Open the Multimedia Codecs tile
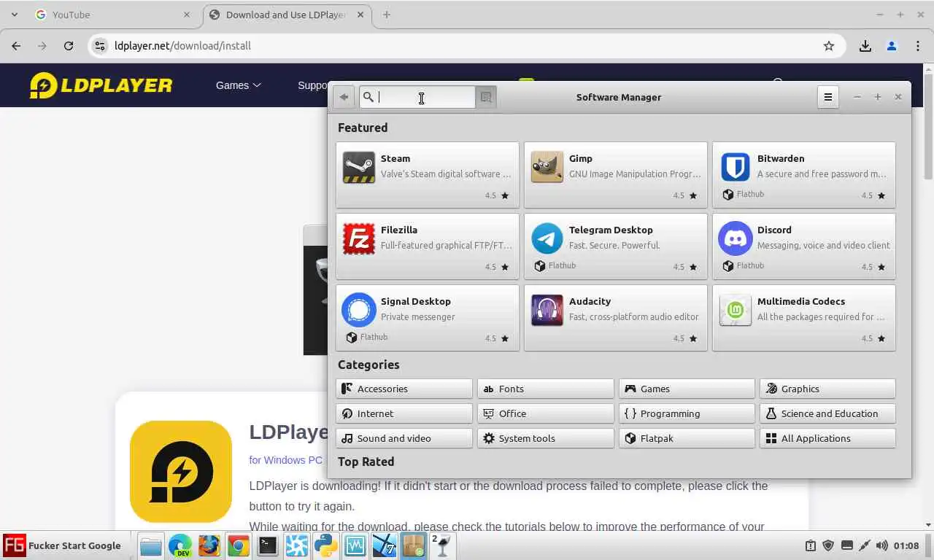Image resolution: width=934 pixels, height=560 pixels. [804, 318]
